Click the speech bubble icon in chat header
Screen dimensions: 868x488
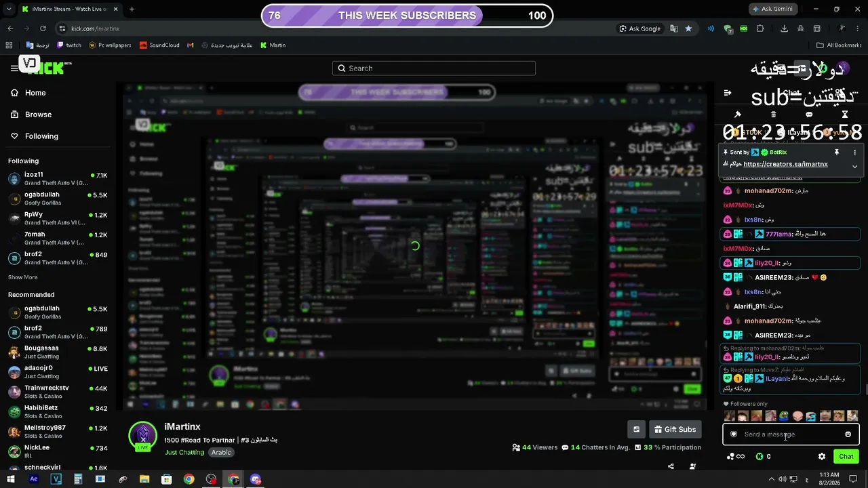[x=809, y=115]
